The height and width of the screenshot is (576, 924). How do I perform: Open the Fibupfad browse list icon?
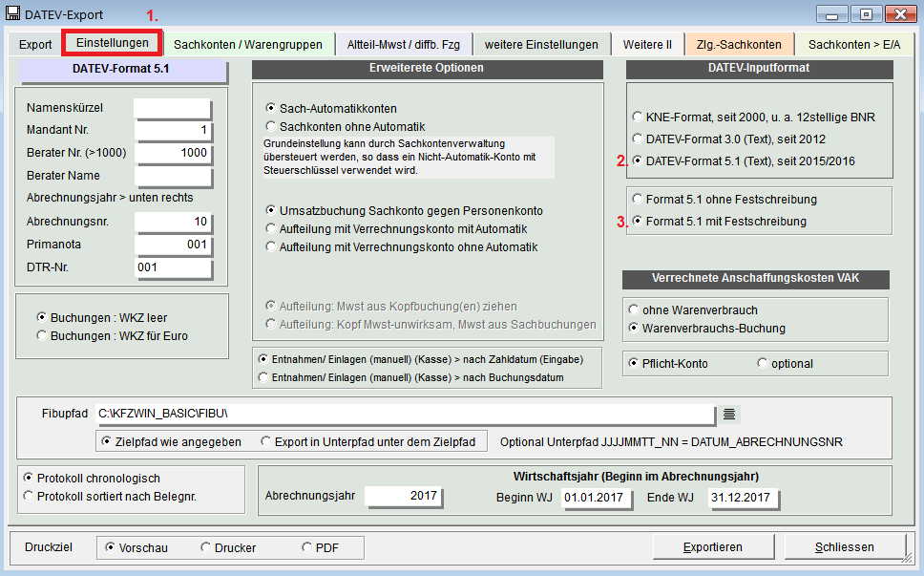[729, 414]
